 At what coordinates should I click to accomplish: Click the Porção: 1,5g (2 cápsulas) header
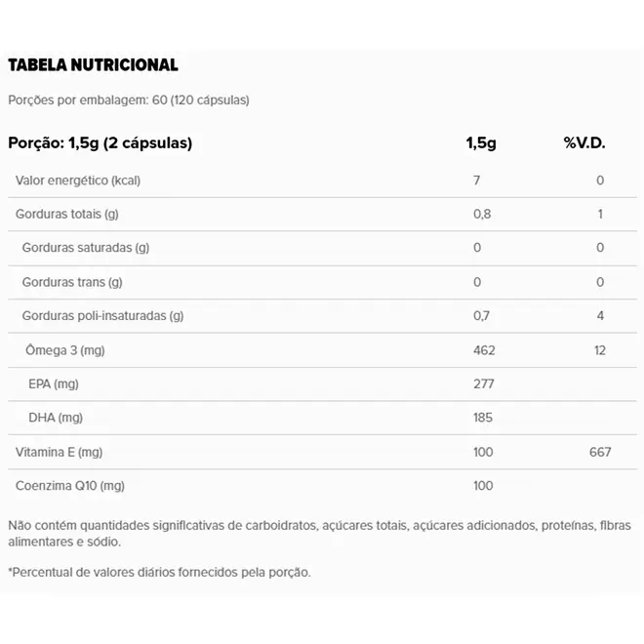[101, 142]
